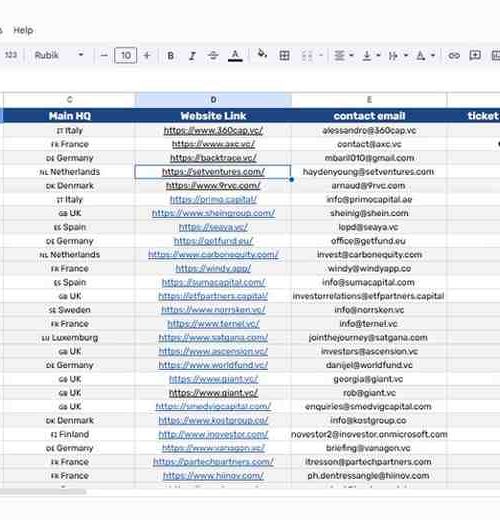Screen dimensions: 500x520
Task: Open the https://getfund.eu/ link
Action: [x=213, y=241]
